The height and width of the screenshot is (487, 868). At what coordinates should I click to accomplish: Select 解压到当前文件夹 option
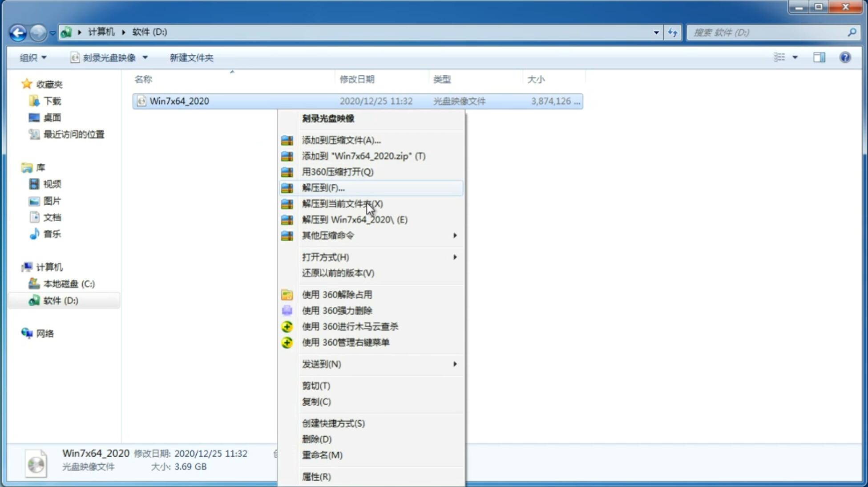[343, 203]
